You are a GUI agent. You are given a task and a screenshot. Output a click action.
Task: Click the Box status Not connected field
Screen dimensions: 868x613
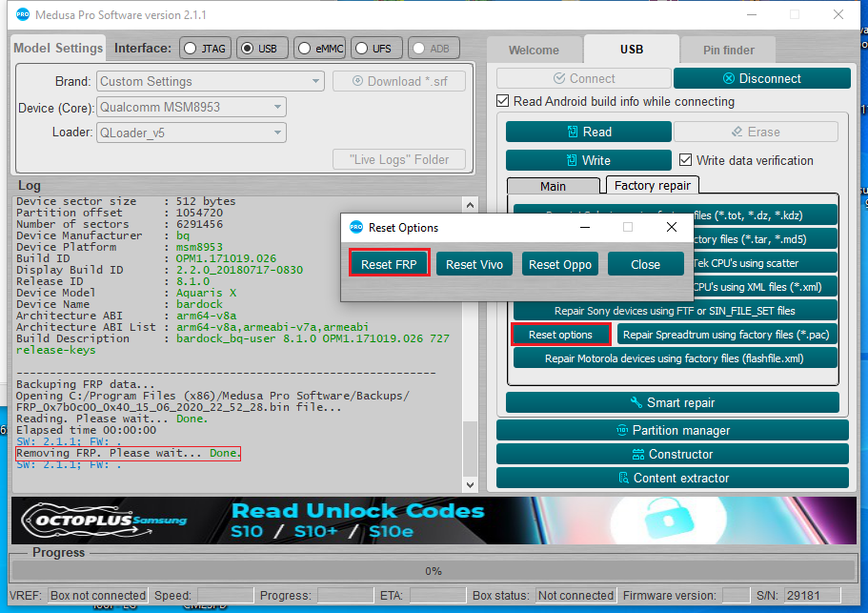(x=575, y=595)
